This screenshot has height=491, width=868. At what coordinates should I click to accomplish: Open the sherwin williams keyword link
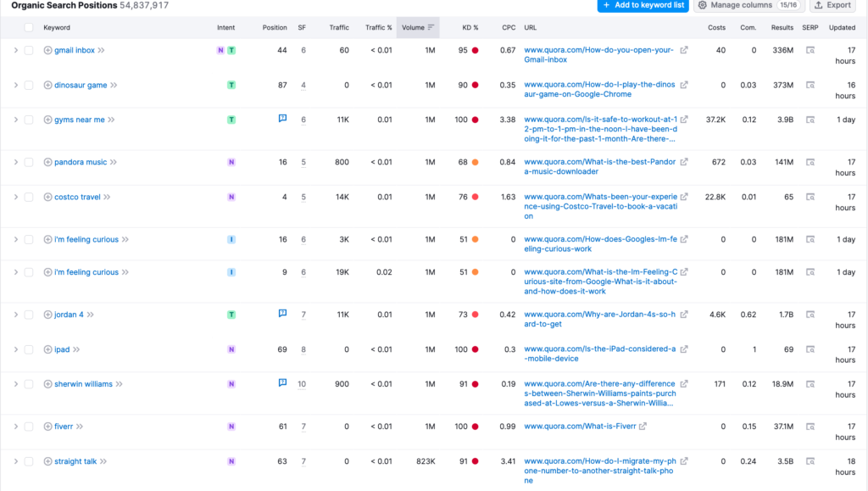coord(83,384)
